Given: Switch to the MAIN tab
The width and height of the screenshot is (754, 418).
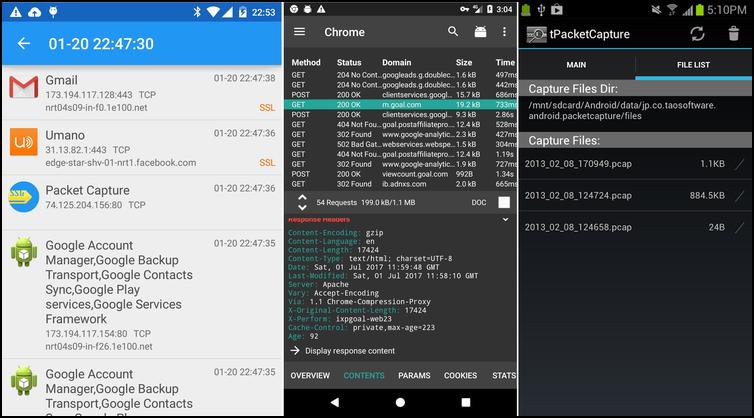Looking at the screenshot, I should click(576, 64).
